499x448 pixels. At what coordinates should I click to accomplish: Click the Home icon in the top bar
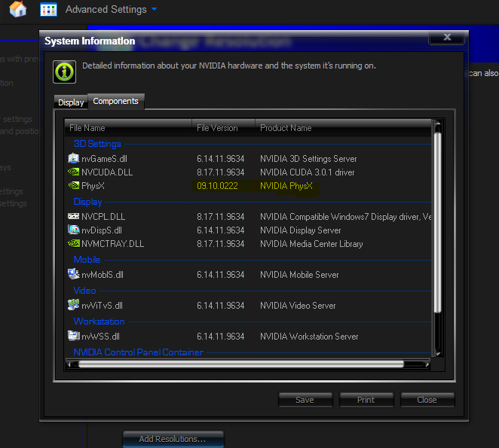[x=17, y=10]
